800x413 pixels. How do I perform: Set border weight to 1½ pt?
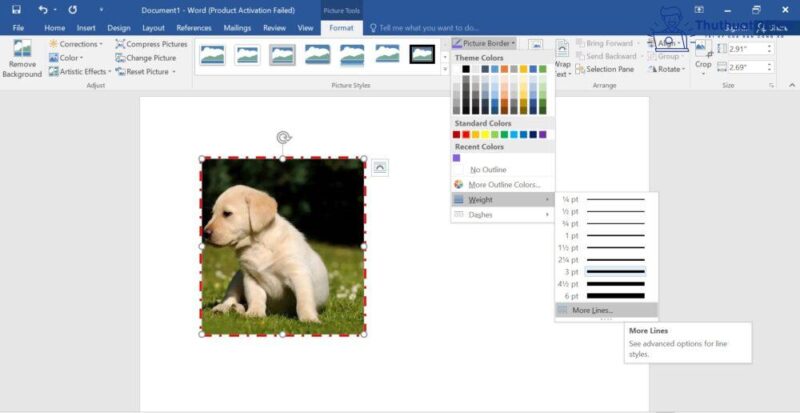pyautogui.click(x=606, y=248)
